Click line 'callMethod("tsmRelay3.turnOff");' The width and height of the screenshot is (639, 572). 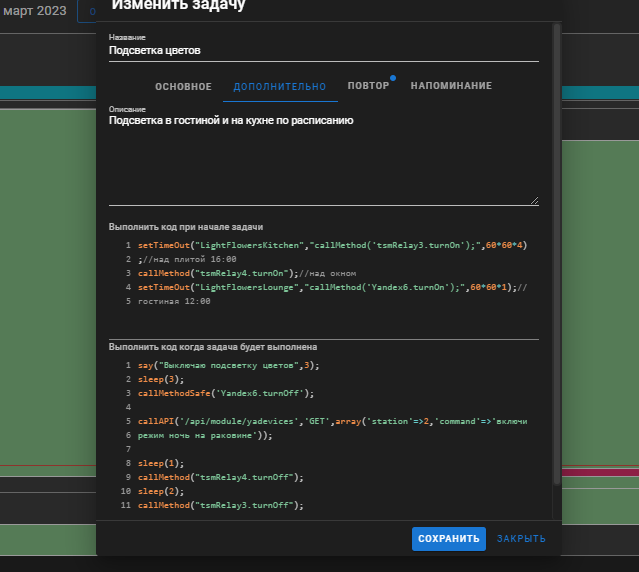pos(221,505)
